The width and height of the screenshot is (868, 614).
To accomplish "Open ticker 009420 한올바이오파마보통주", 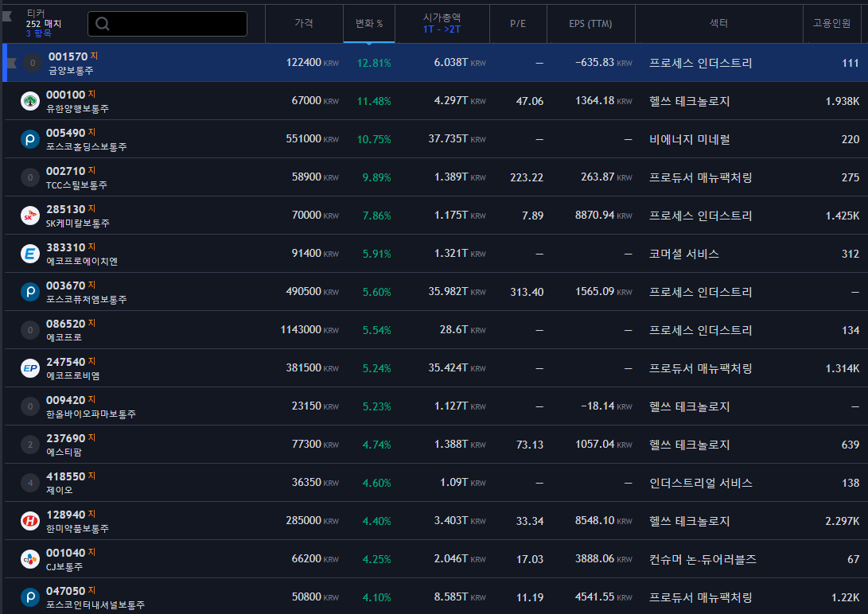I will coord(91,406).
